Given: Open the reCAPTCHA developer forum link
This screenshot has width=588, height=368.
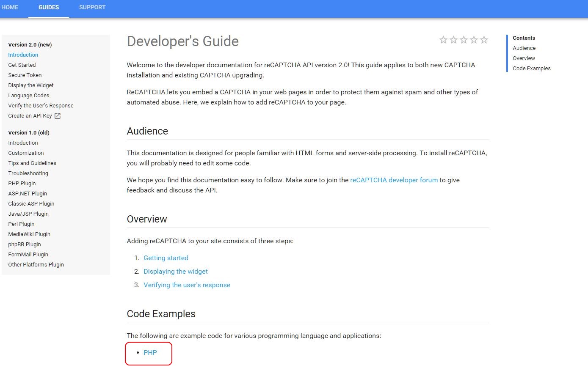Looking at the screenshot, I should [394, 180].
